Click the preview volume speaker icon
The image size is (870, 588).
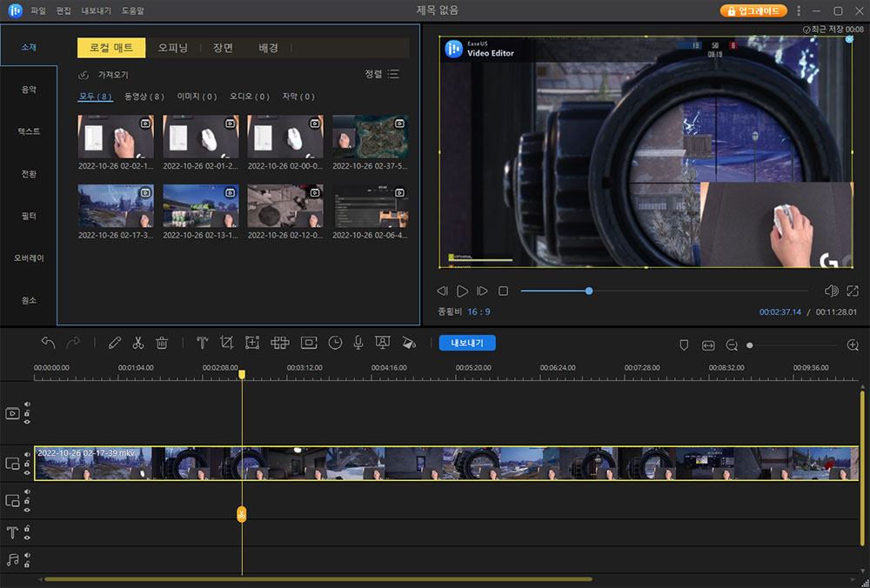pyautogui.click(x=831, y=291)
